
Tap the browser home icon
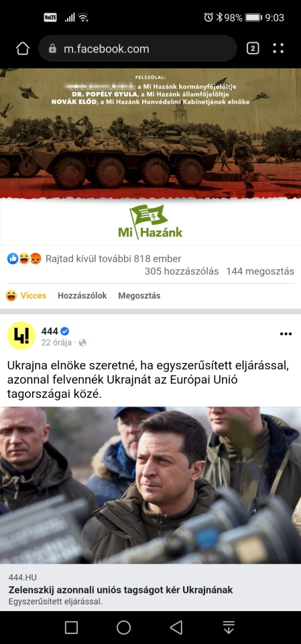click(x=23, y=48)
